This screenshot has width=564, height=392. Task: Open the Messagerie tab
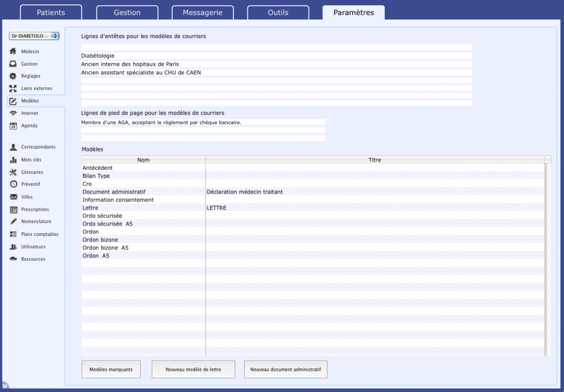tap(203, 13)
